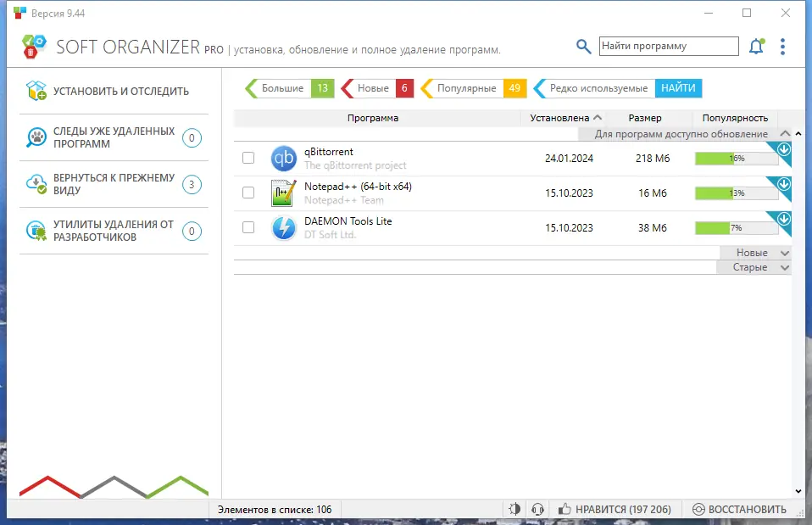Click the utilities count badge 0
Viewport: 812px width, 525px height.
[x=192, y=232]
